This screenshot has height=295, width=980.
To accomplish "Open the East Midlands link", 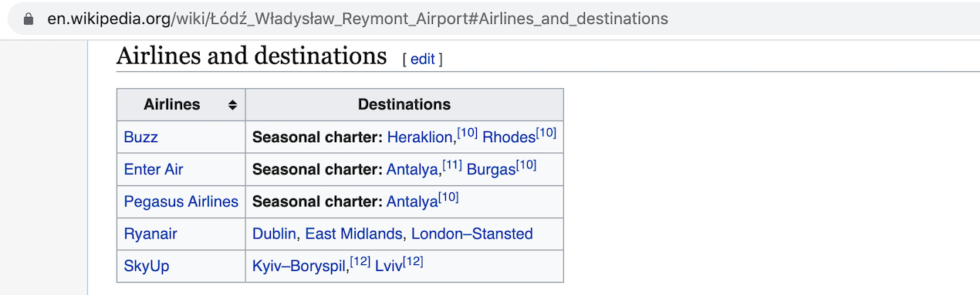I will [x=353, y=233].
